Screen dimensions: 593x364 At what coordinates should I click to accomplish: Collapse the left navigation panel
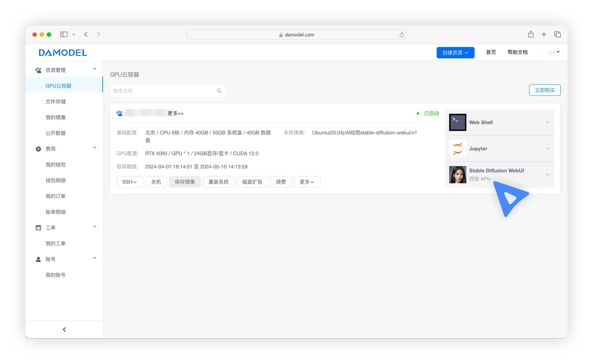[64, 329]
